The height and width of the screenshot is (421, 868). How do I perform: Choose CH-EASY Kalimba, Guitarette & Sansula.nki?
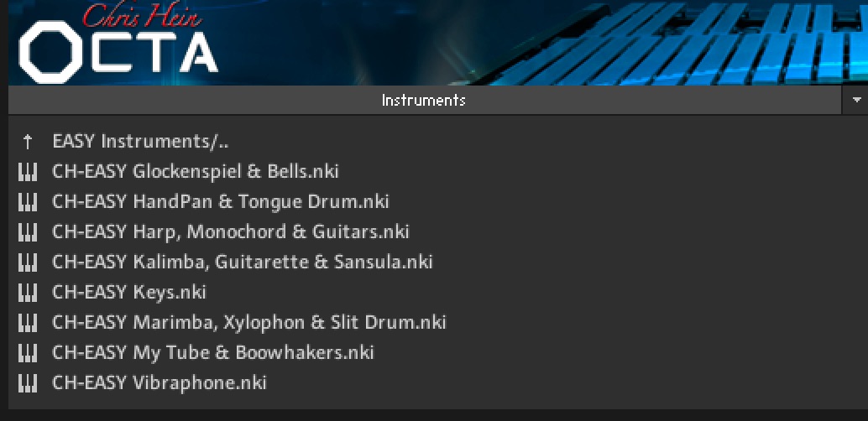[242, 262]
